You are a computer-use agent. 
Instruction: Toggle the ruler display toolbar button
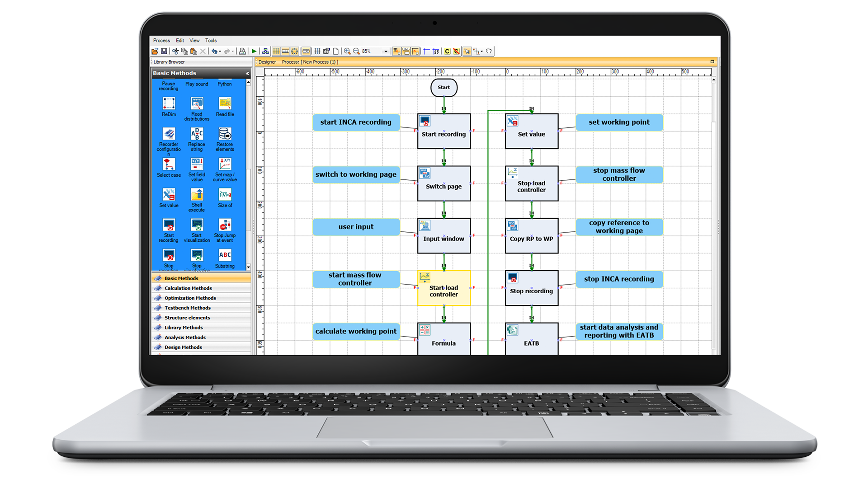285,52
